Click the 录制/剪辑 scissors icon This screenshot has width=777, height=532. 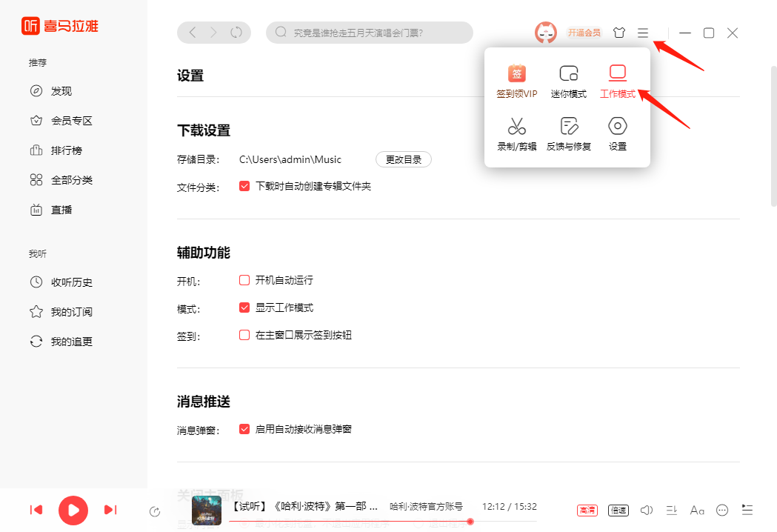[x=516, y=127]
